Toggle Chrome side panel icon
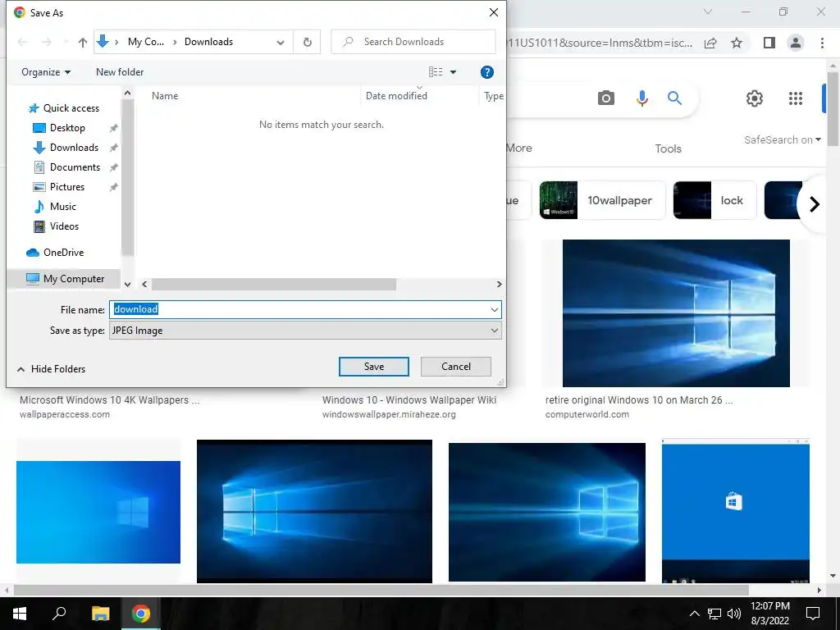Viewport: 840px width, 630px height. pos(769,43)
